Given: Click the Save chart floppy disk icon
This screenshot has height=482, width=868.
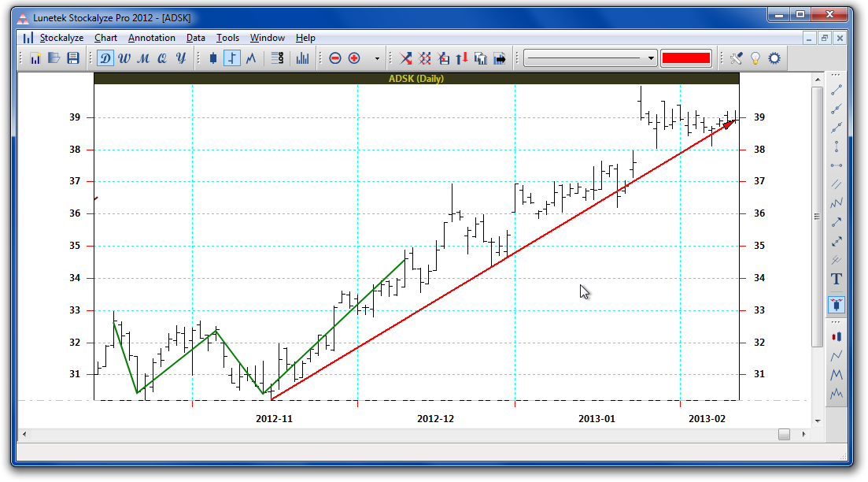Looking at the screenshot, I should tap(73, 58).
